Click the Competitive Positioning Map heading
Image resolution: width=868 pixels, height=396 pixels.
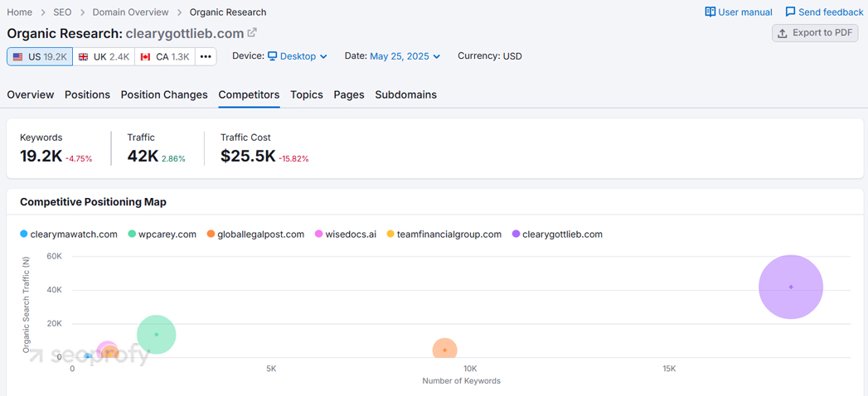93,202
